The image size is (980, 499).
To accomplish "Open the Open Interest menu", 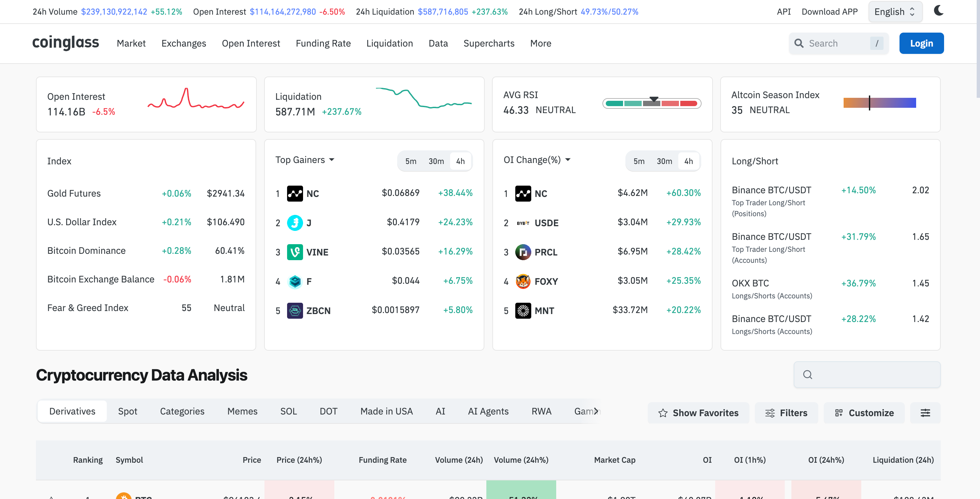I will point(251,43).
